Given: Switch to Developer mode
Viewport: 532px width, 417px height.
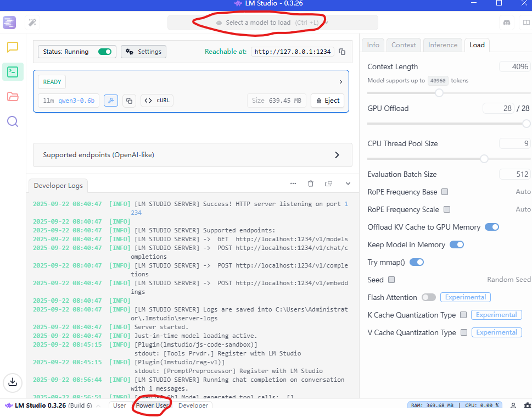Looking at the screenshot, I should coord(193,405).
